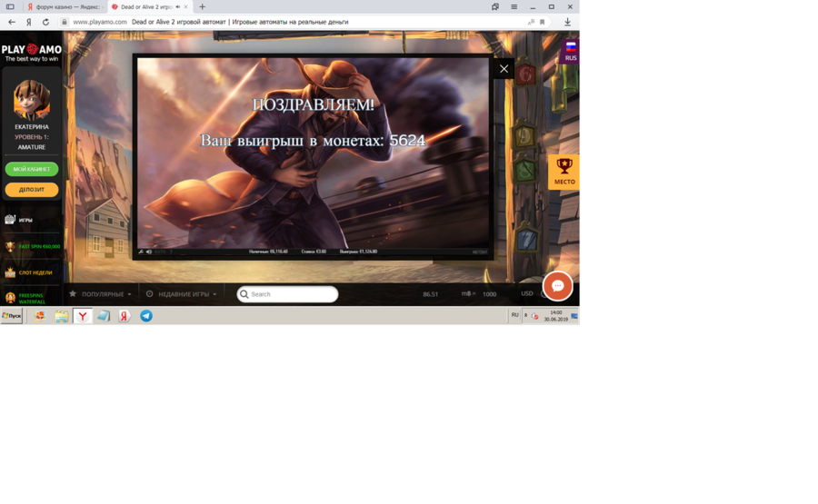Open the ИГРЫ sidebar menu item

tap(25, 220)
